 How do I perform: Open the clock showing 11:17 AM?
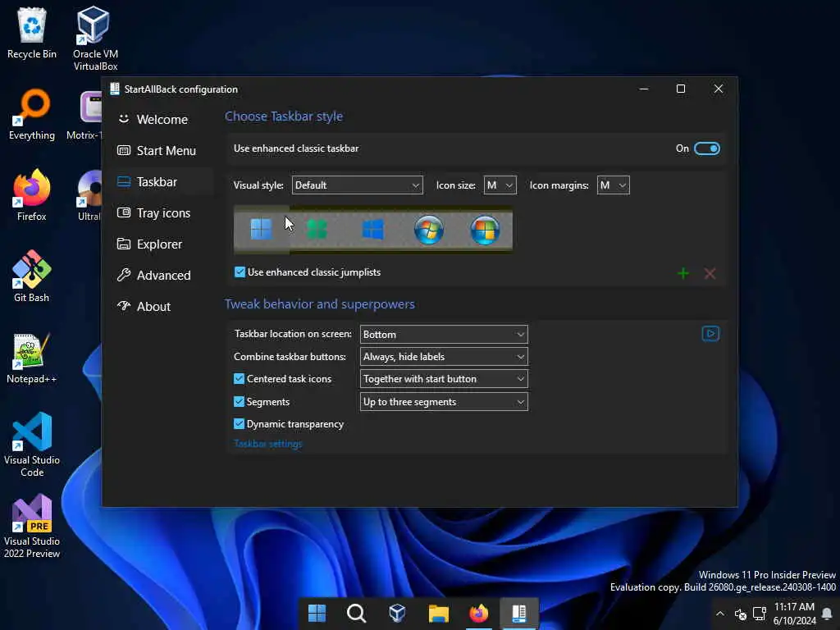click(x=794, y=614)
